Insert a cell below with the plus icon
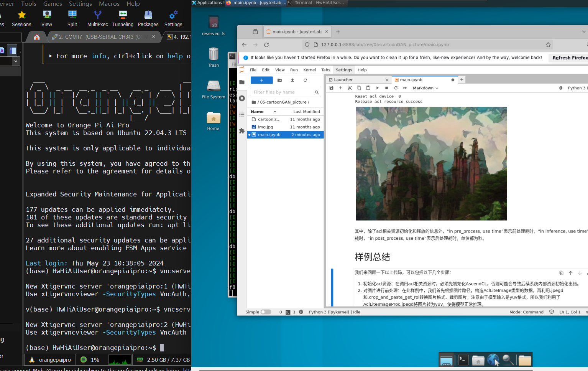This screenshot has height=371, width=588. (x=340, y=88)
